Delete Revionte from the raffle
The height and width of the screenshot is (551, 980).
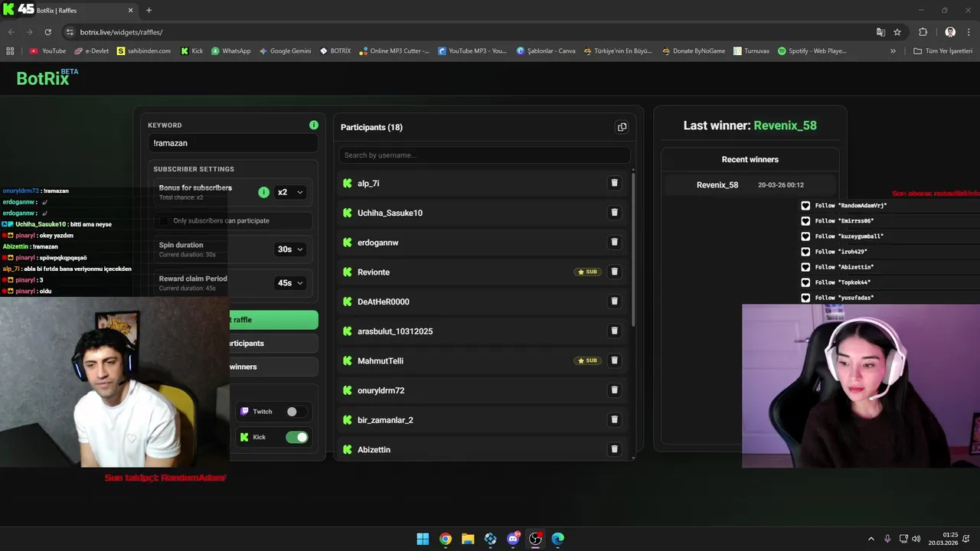614,272
